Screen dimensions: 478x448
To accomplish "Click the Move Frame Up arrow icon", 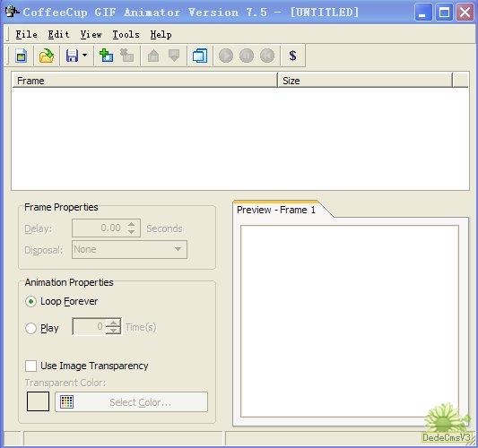I will click(153, 56).
